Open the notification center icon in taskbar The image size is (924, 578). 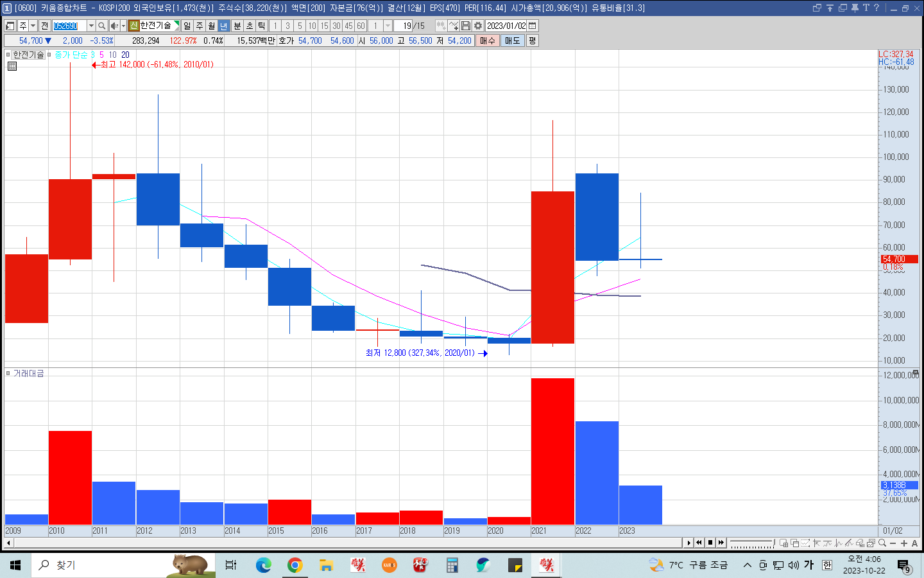903,565
